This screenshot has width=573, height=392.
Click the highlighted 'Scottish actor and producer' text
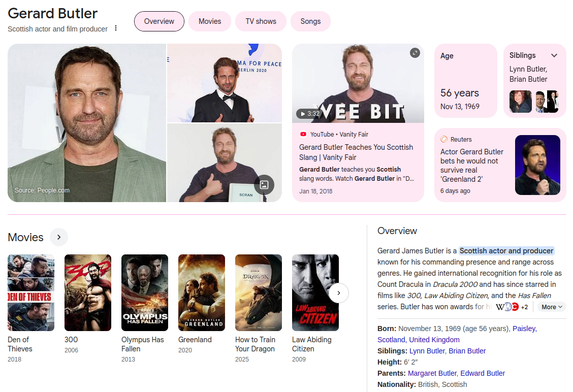506,251
